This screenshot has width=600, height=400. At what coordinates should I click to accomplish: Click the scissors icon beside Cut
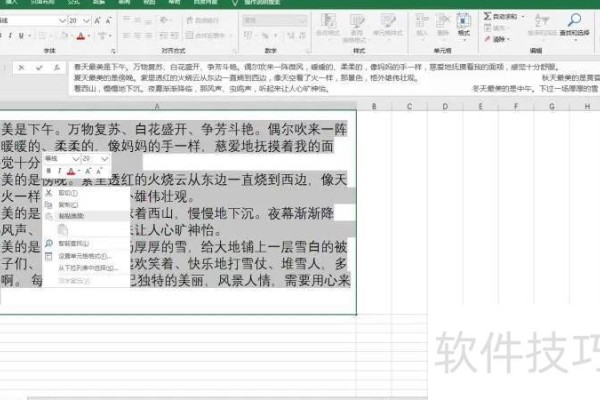click(x=49, y=193)
